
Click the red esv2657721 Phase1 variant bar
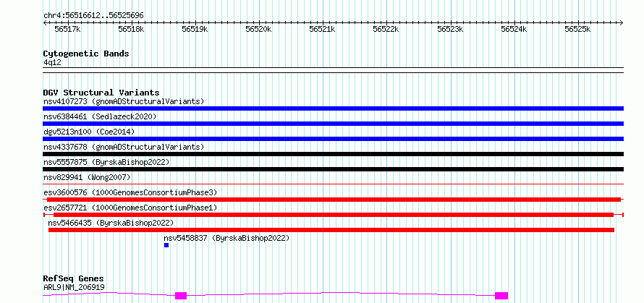pyautogui.click(x=333, y=215)
